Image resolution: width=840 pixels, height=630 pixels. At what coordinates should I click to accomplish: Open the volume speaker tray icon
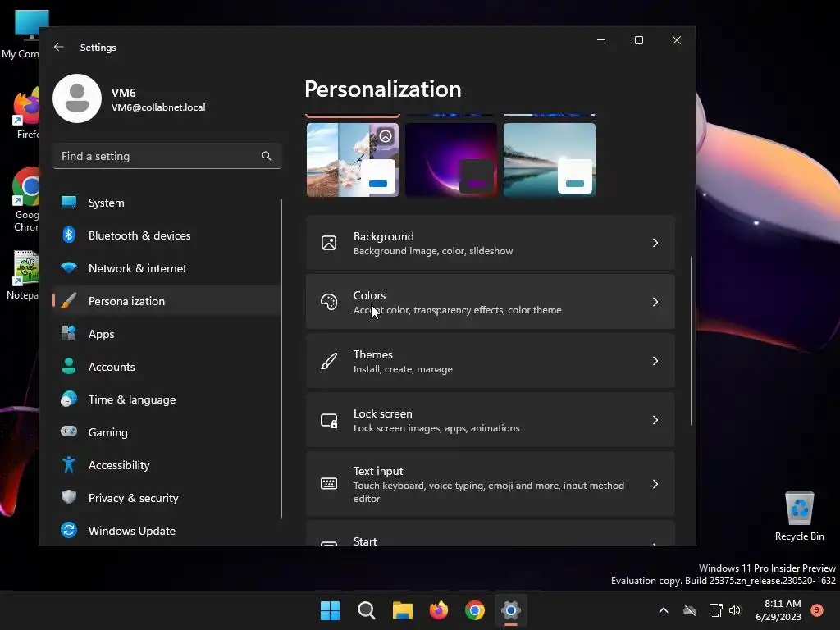tap(735, 610)
